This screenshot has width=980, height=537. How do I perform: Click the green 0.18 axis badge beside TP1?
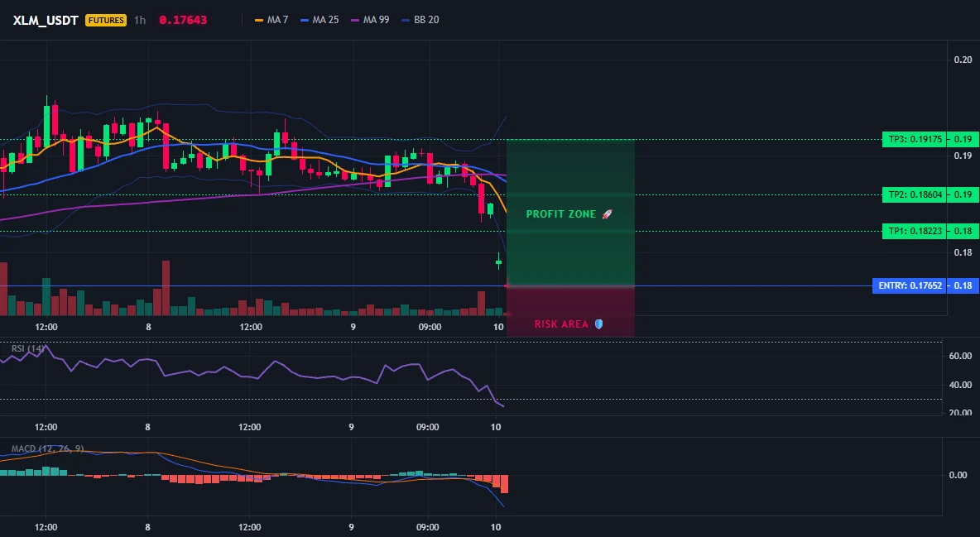963,232
